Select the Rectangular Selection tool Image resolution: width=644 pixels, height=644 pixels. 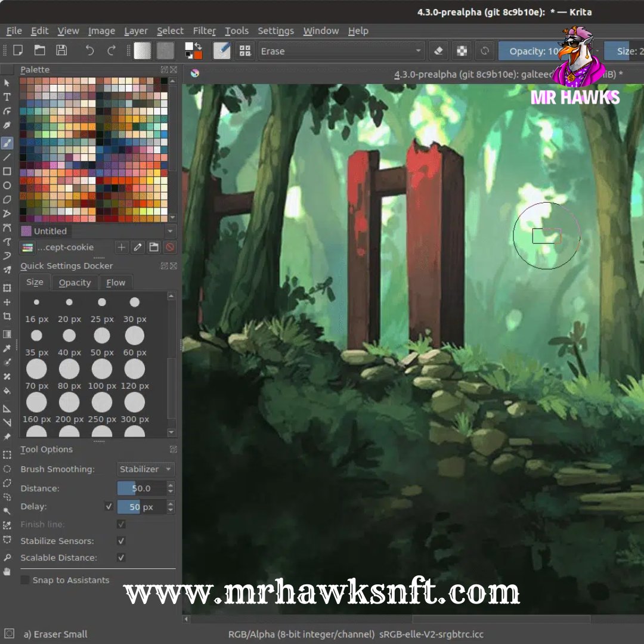[7, 454]
